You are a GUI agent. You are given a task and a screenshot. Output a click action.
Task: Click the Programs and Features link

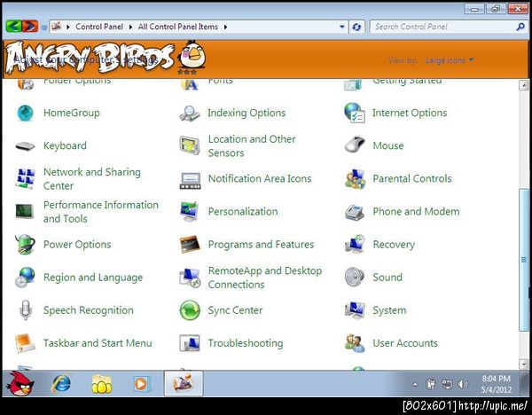click(x=261, y=245)
